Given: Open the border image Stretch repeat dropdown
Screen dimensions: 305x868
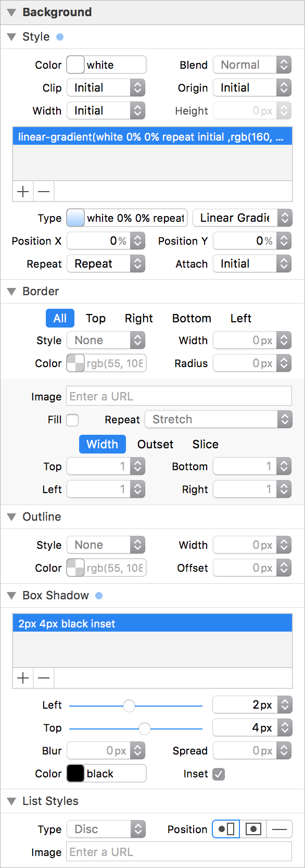Looking at the screenshot, I should (219, 419).
